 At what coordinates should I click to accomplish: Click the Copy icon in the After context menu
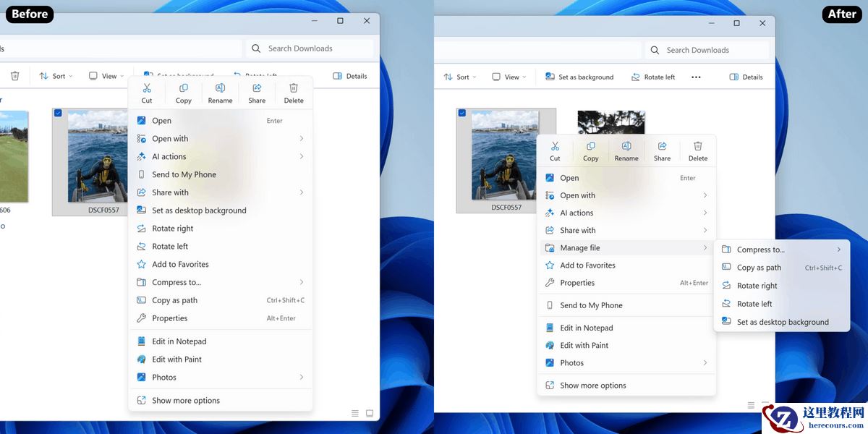[591, 146]
